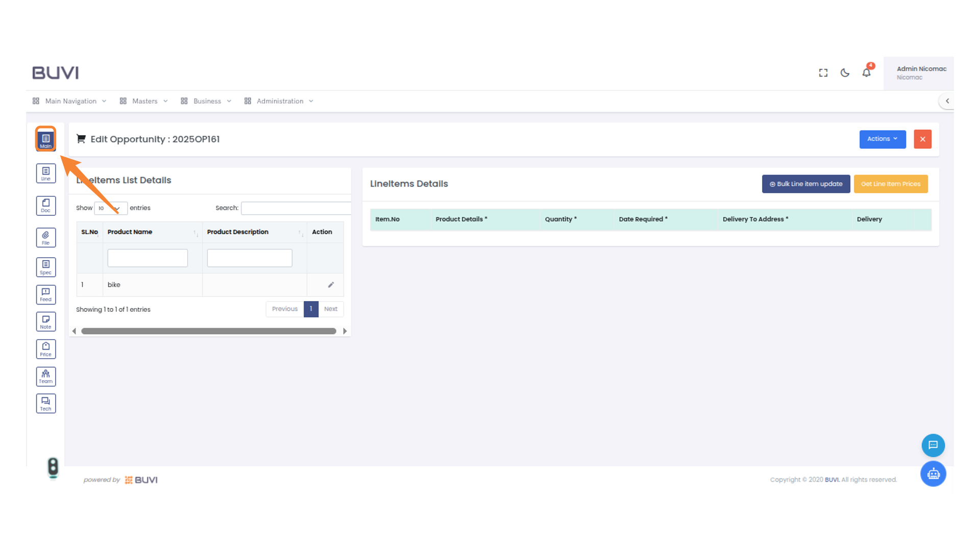This screenshot has height=551, width=980.
Task: Click Bulk Line item update button
Action: (805, 184)
